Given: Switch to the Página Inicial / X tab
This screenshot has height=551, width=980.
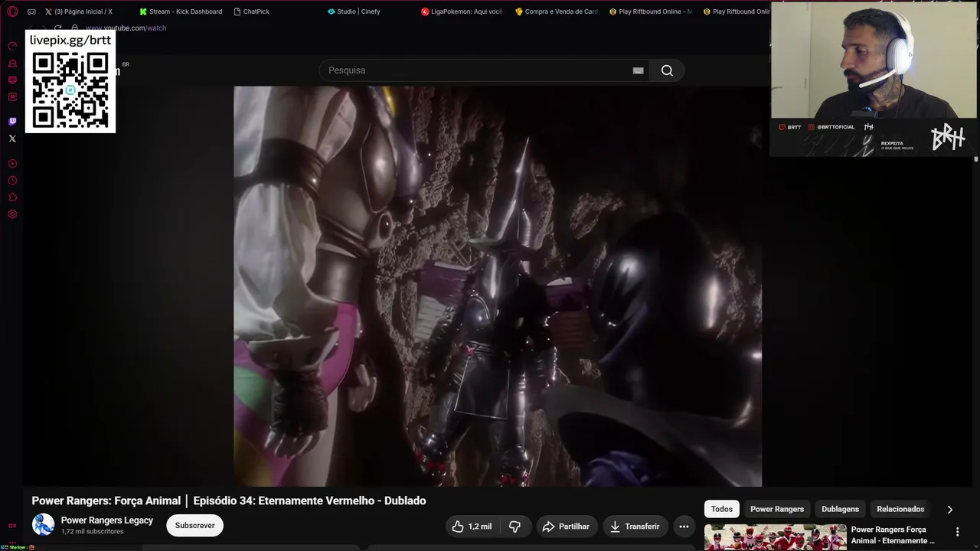Looking at the screenshot, I should [80, 11].
